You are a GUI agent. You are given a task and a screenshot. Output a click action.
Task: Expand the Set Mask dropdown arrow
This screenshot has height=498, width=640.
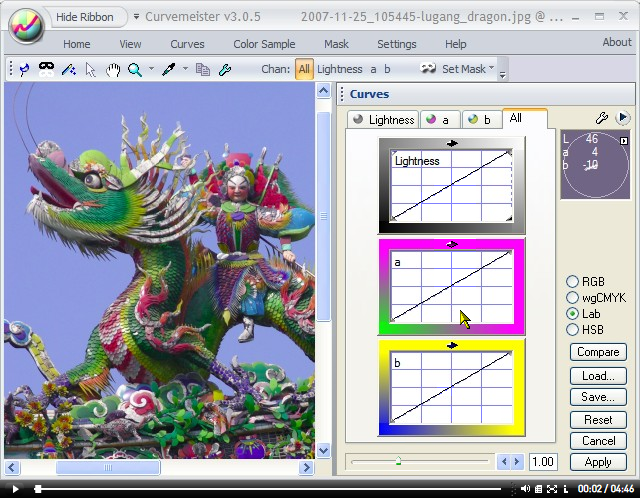491,68
